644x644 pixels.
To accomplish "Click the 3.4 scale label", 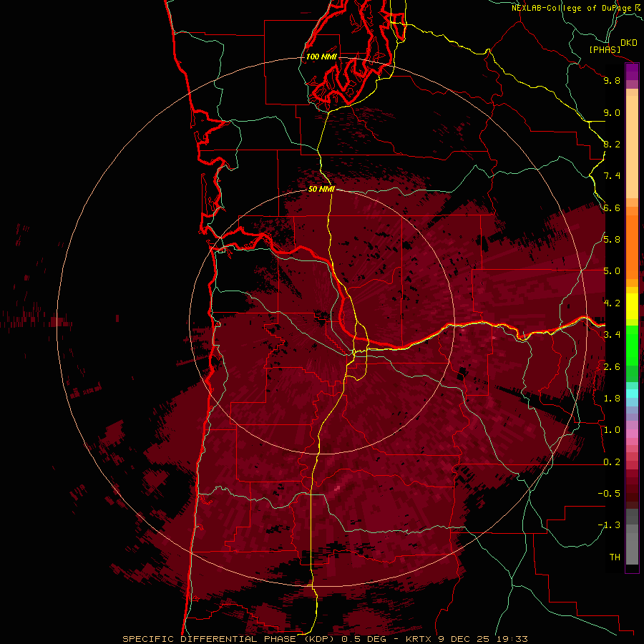I will pyautogui.click(x=612, y=335).
